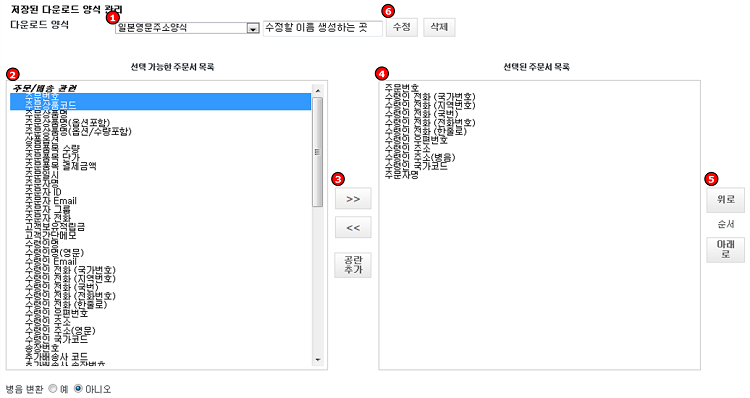Image resolution: width=750 pixels, height=398 pixels.
Task: Click the available list scrollbar thumb
Action: (318, 152)
